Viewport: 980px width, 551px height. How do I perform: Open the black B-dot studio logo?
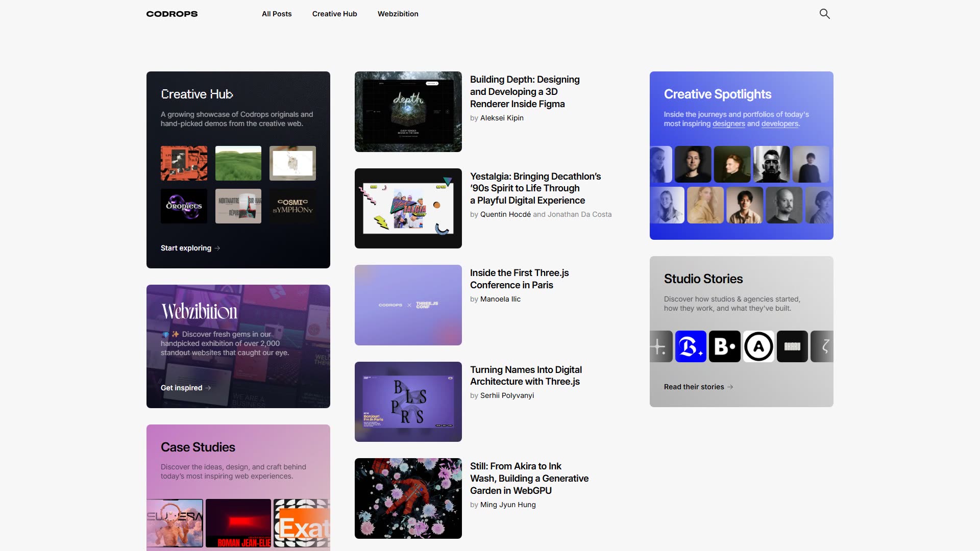(724, 346)
